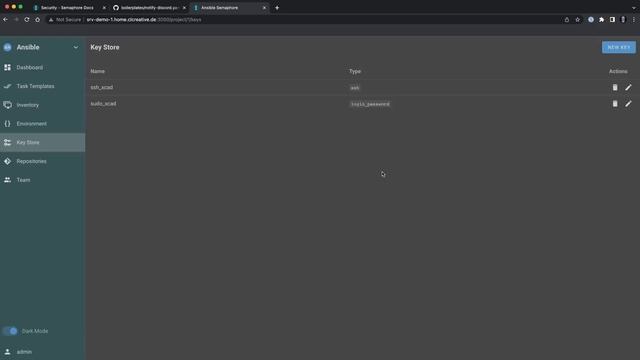Edit the ssh_scad key
Screen dimensions: 640x360
628,87
